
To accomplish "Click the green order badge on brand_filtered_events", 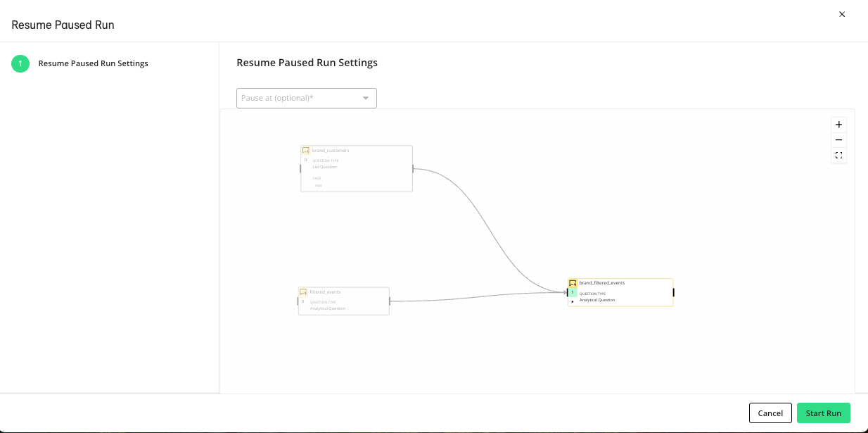I will tap(573, 292).
